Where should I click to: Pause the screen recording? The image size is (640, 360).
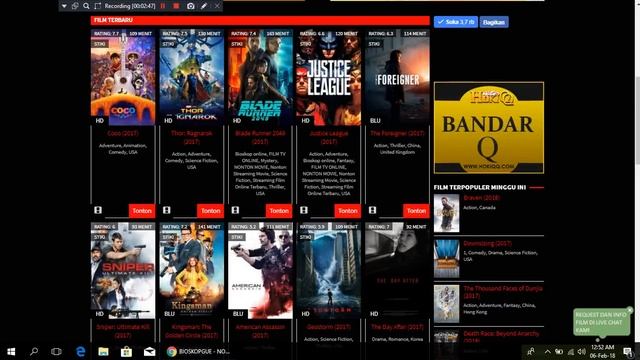coord(163,6)
